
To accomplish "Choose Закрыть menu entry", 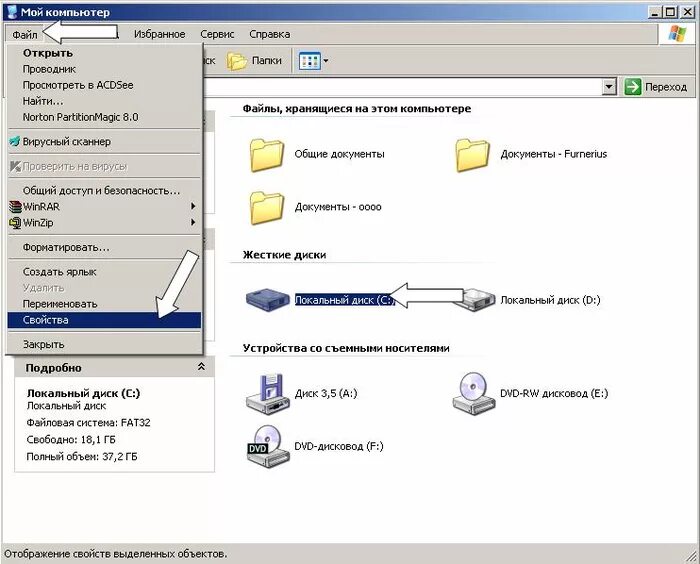I will [104, 344].
